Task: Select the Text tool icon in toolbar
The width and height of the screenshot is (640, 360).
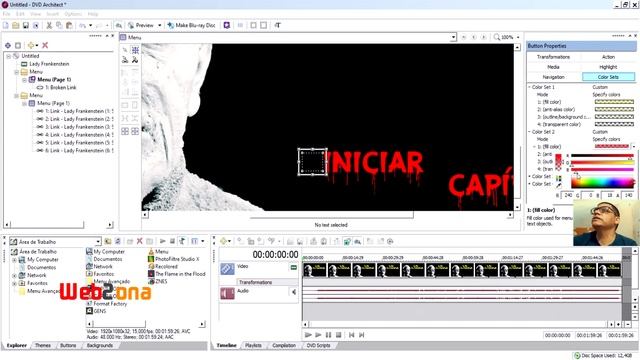Action: (278, 25)
